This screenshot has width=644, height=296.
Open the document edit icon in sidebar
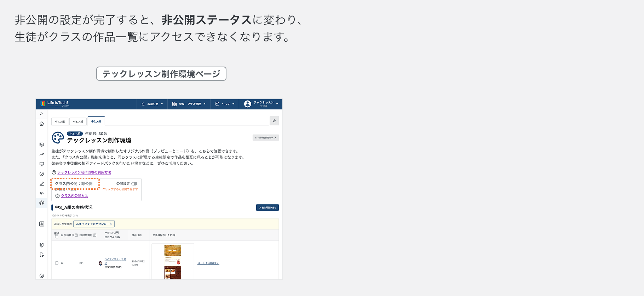pos(42,255)
